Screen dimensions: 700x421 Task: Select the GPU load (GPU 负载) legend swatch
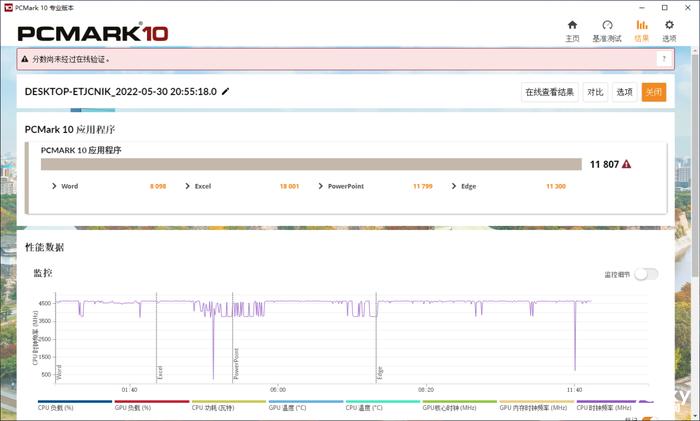[152, 401]
